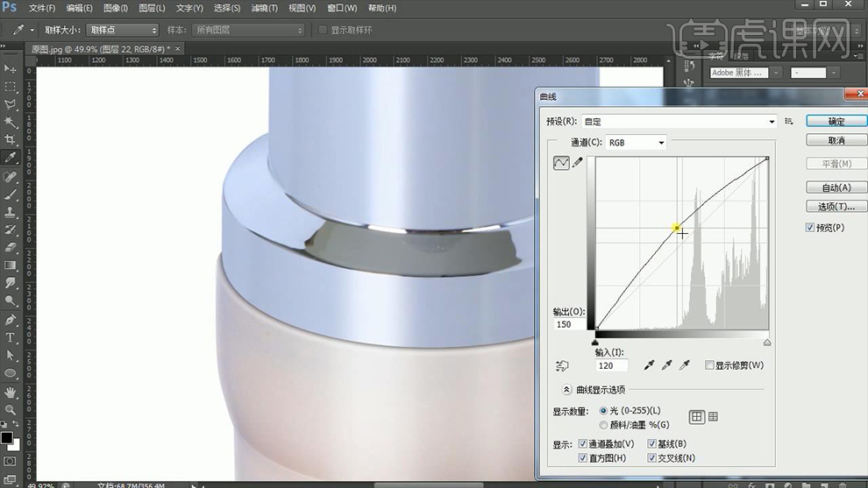Enable the 显示修剪(W) show clipping checkbox

709,365
